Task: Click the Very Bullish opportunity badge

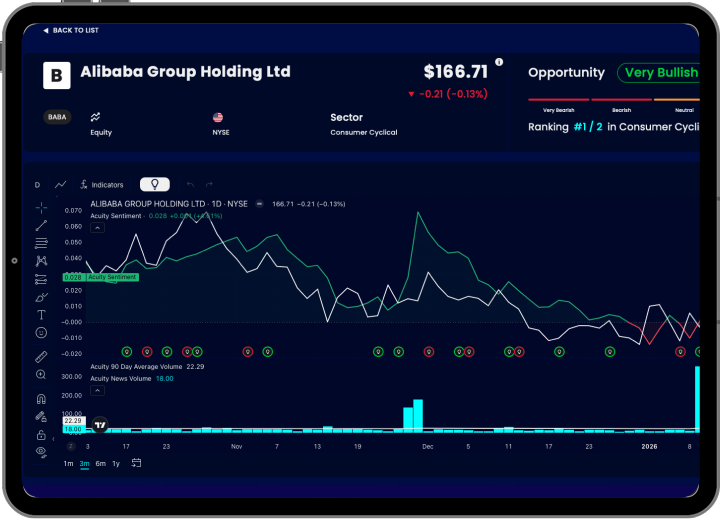Action: [660, 73]
